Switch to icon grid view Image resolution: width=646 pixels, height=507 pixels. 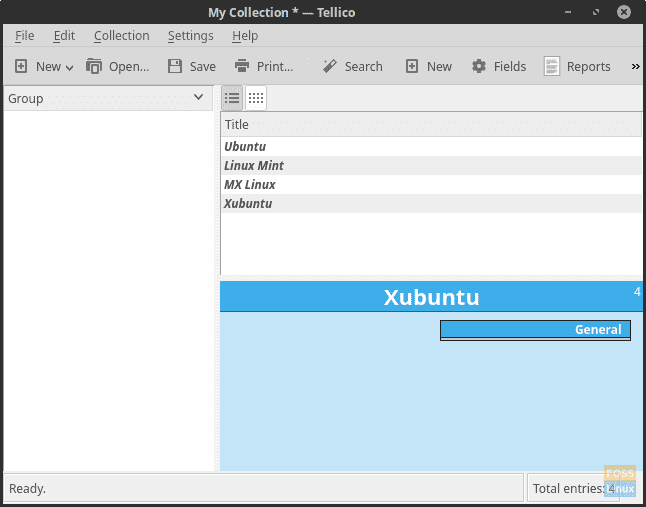click(256, 98)
